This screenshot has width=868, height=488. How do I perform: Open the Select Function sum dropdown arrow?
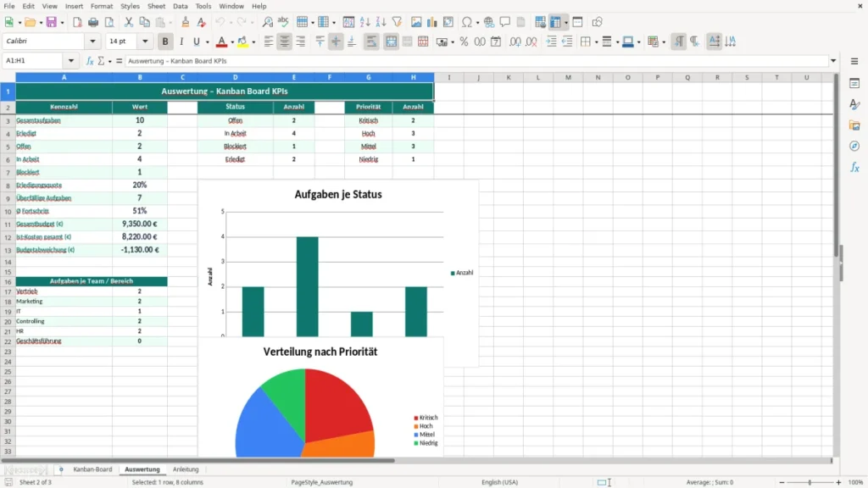tap(109, 61)
